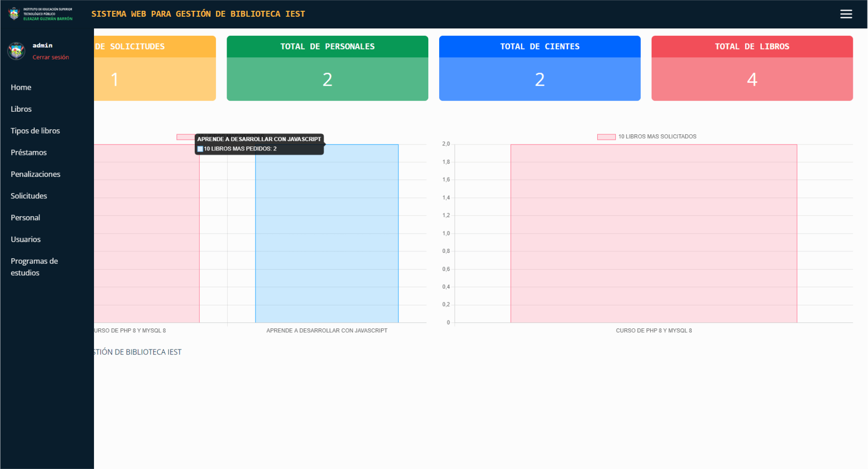Image resolution: width=868 pixels, height=469 pixels.
Task: Open the hamburger menu icon
Action: pos(846,14)
